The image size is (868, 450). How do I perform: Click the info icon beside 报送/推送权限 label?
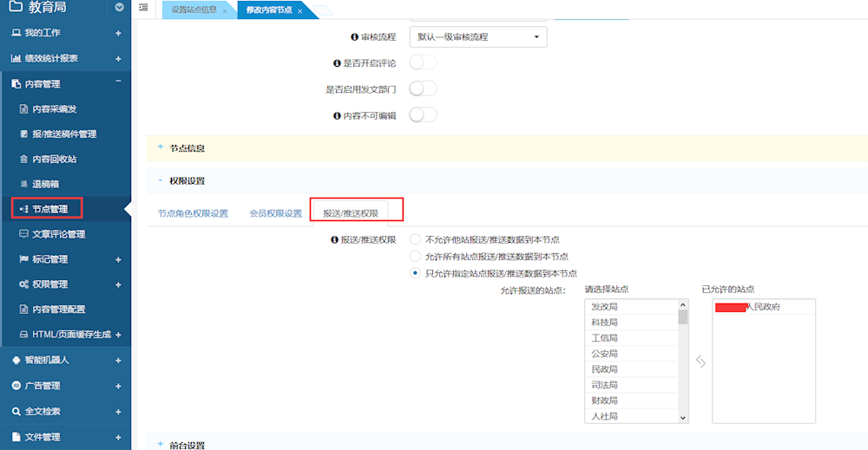(x=334, y=239)
